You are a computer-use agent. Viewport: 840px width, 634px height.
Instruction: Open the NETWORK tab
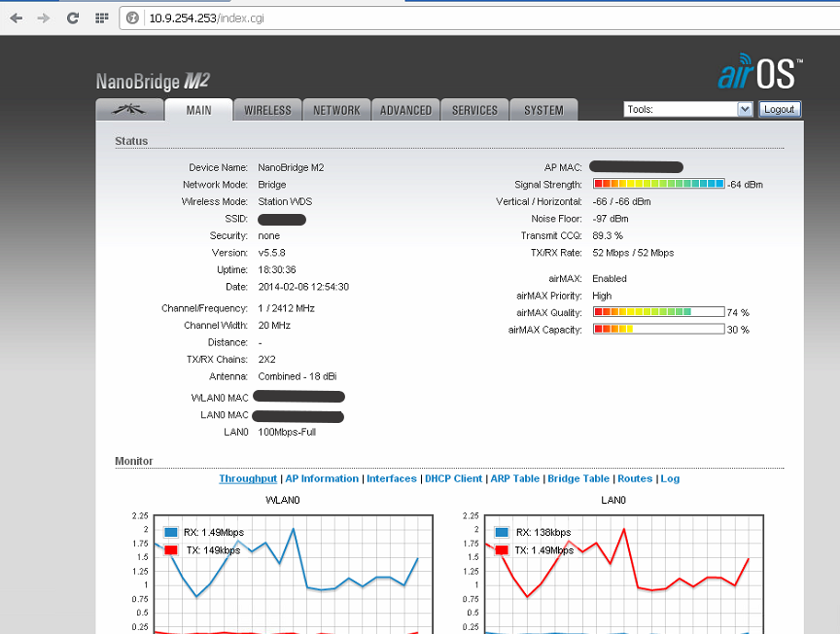coord(336,110)
